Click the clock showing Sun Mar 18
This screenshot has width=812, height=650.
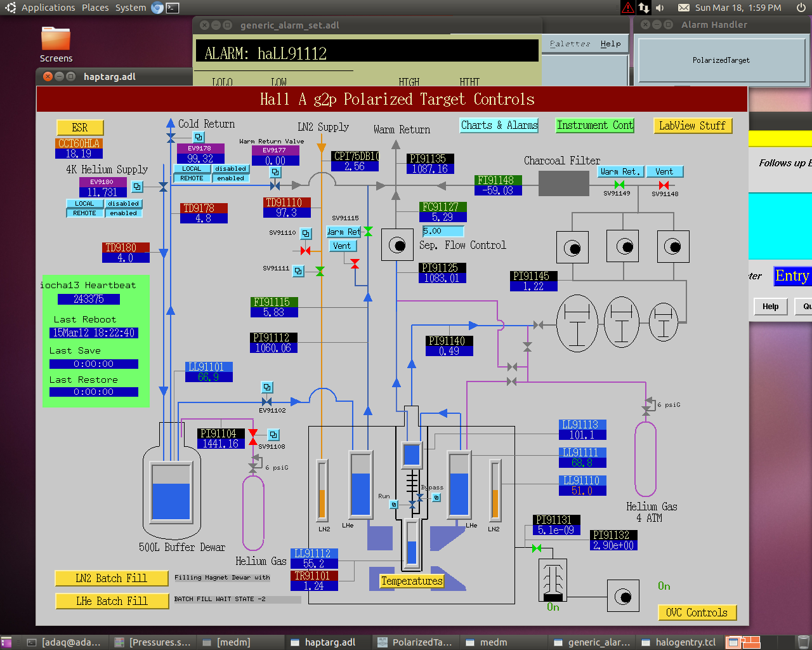(738, 8)
